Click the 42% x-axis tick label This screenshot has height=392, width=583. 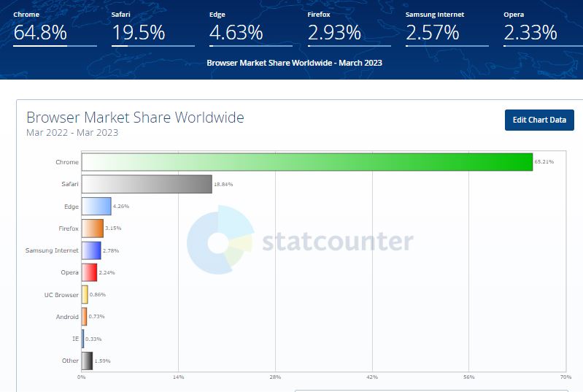[x=372, y=377]
